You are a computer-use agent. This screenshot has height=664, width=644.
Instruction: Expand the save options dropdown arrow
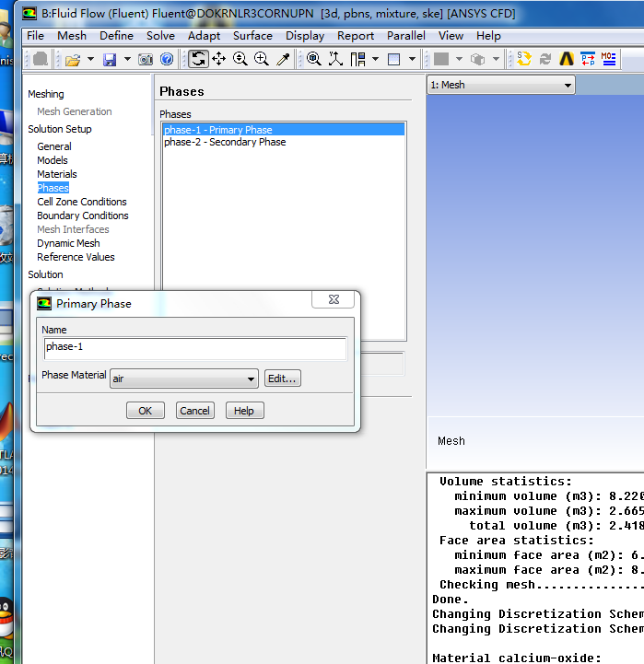click(x=127, y=59)
